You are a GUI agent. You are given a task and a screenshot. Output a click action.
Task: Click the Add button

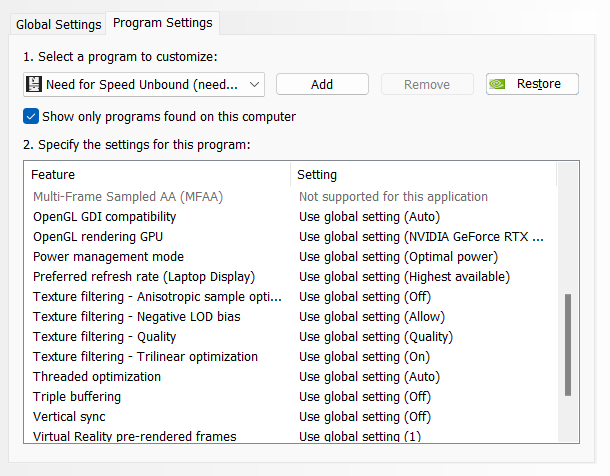point(322,84)
